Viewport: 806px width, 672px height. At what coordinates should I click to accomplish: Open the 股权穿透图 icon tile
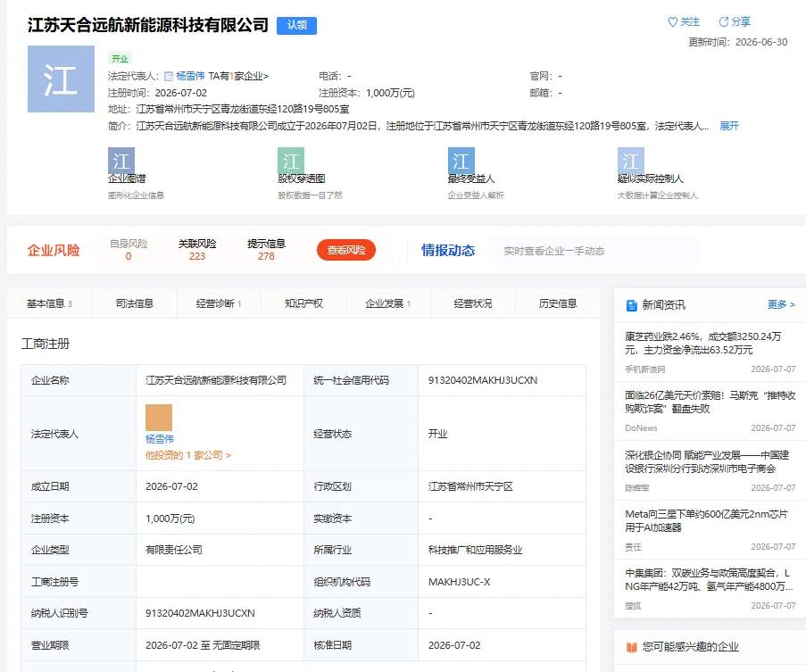click(x=291, y=161)
